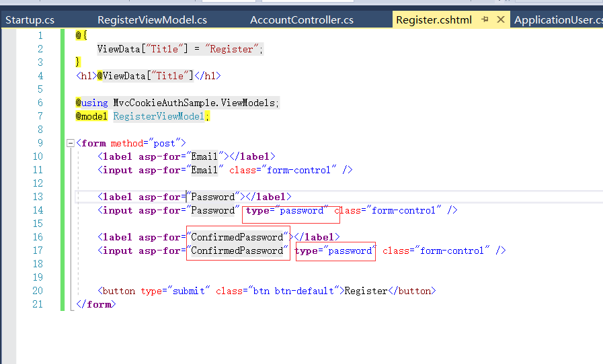603x364 pixels.
Task: Open the RegisterViewModel.cs tab
Action: point(153,20)
